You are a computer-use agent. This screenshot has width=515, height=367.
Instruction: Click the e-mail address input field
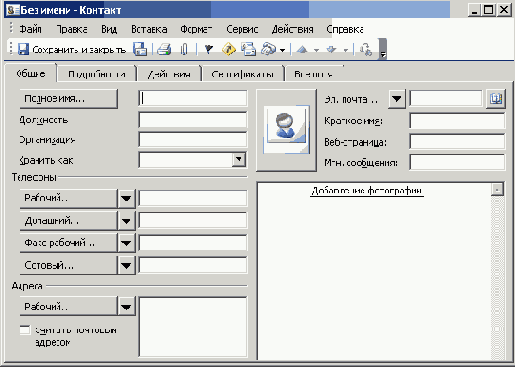point(446,98)
